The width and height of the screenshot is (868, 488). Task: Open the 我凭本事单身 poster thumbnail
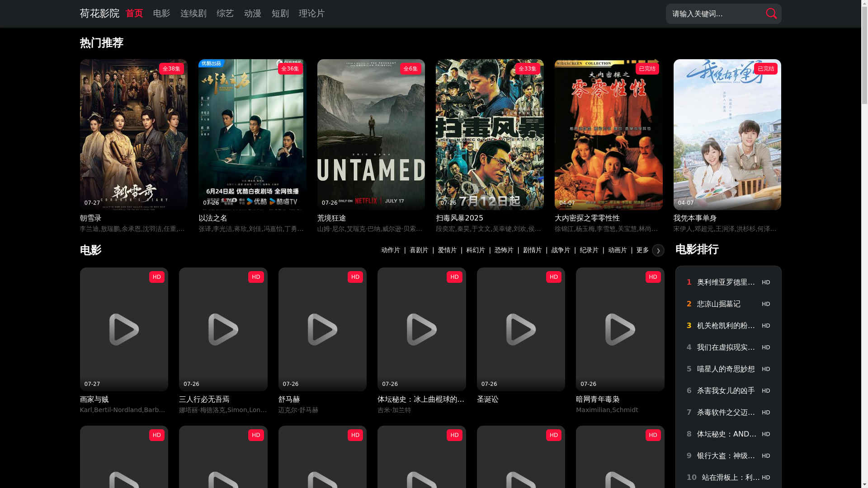(x=727, y=134)
